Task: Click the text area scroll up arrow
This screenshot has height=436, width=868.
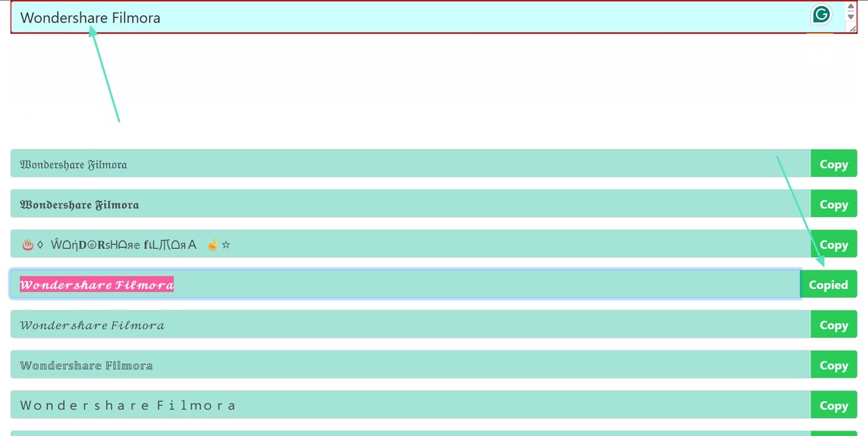Action: (x=851, y=7)
